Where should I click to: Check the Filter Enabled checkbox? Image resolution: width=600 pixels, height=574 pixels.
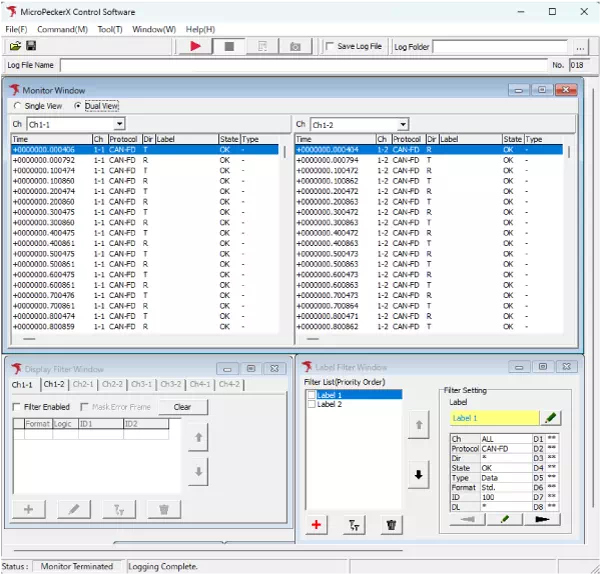[x=17, y=407]
